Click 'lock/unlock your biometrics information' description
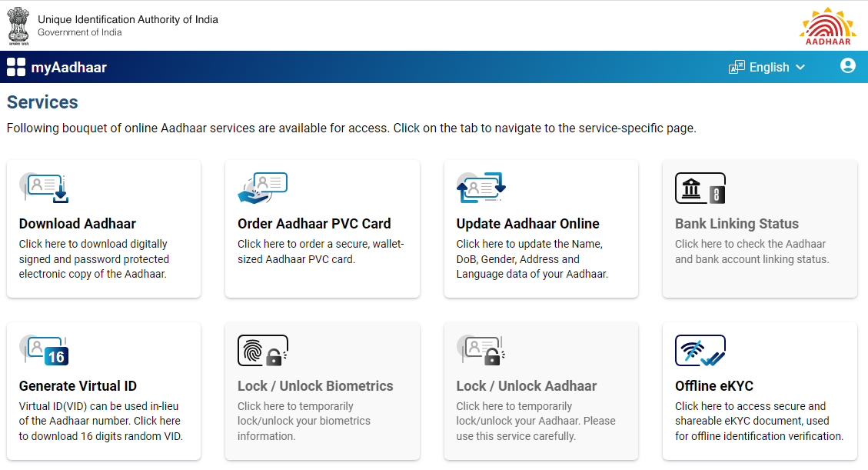Screen dimensions: 868x470 tap(304, 422)
